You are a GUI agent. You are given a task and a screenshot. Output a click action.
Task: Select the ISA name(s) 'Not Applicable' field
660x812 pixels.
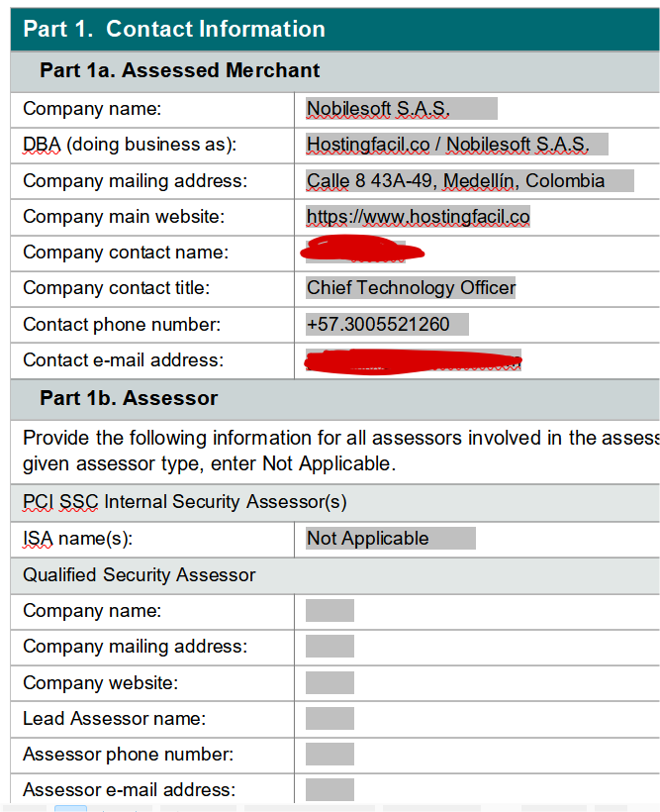[390, 539]
